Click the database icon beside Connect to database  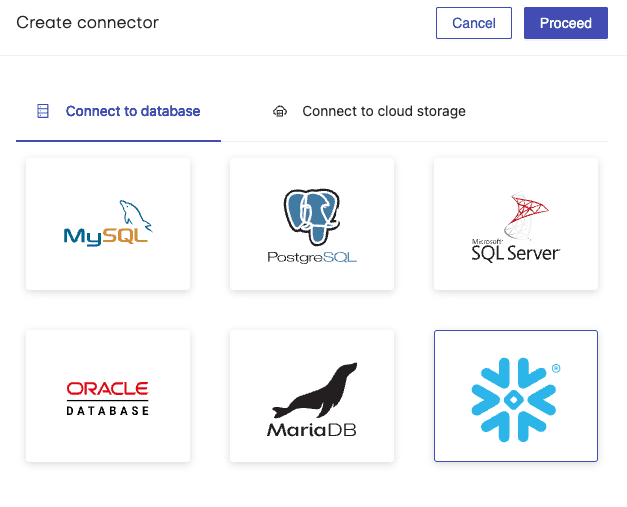43,111
